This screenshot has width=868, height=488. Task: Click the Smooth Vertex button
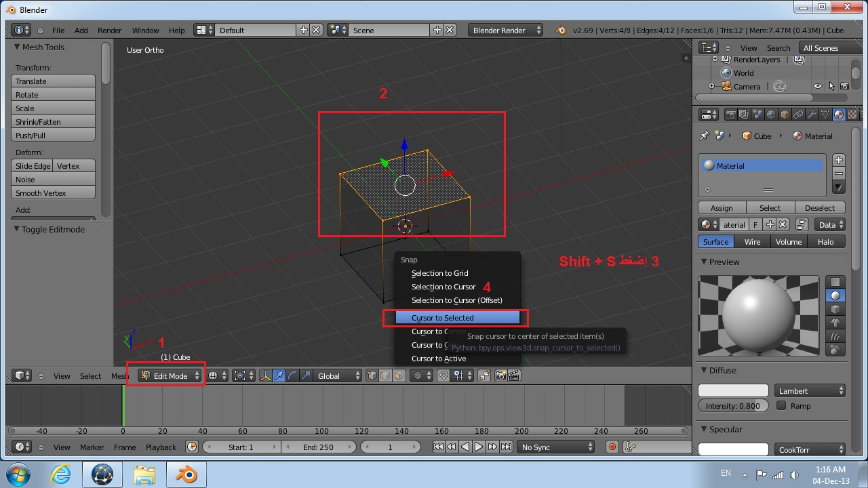point(54,192)
